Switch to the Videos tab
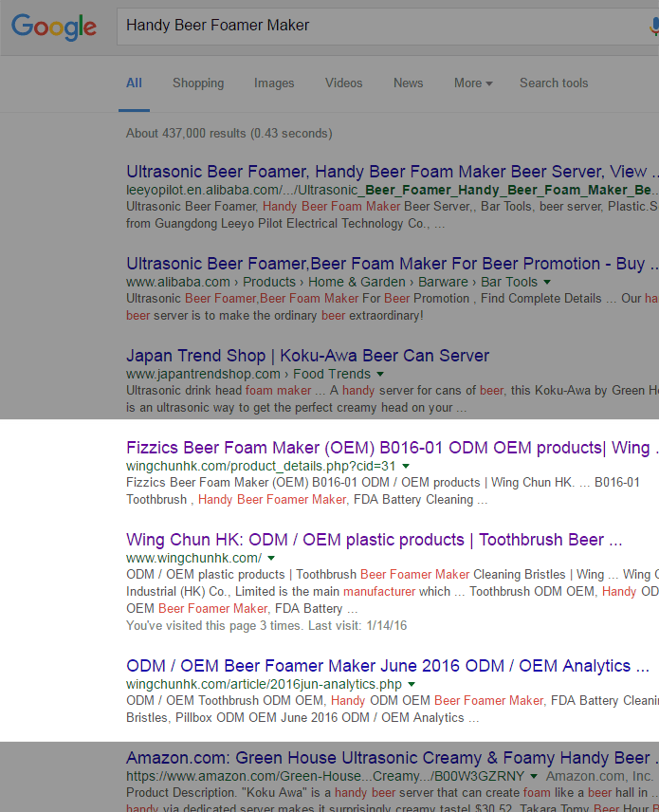The height and width of the screenshot is (812, 659). coord(344,83)
